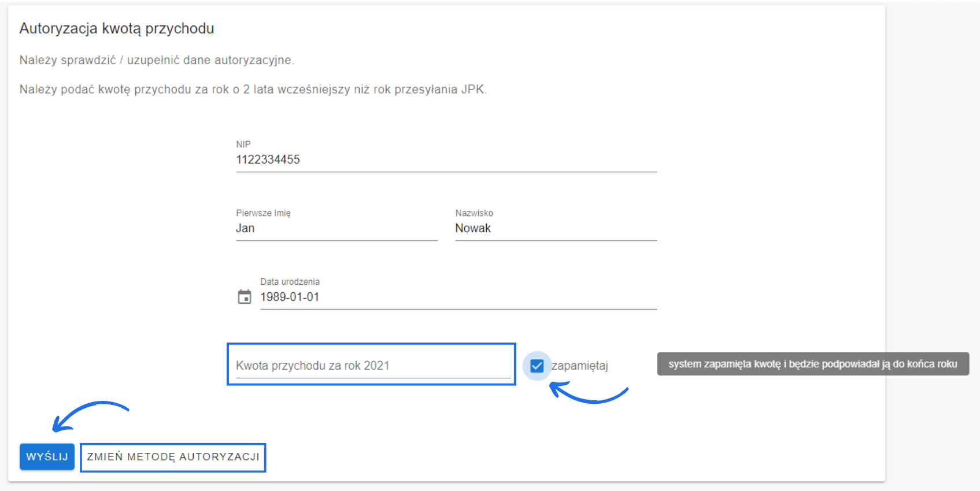Click the small NIP label
Image resolution: width=980 pixels, height=491 pixels.
[x=243, y=144]
